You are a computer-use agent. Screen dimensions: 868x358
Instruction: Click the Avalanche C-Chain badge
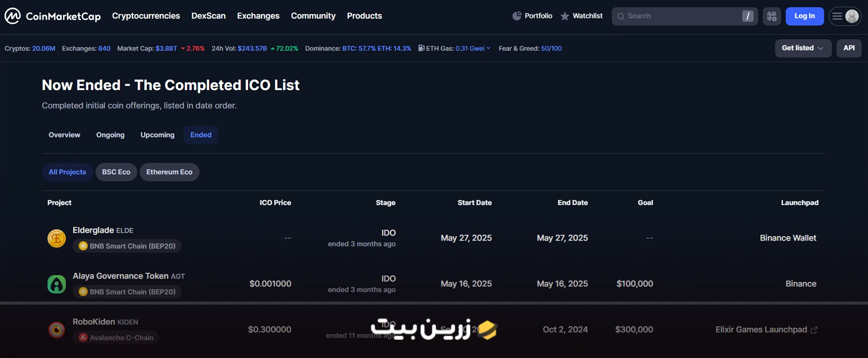point(116,337)
